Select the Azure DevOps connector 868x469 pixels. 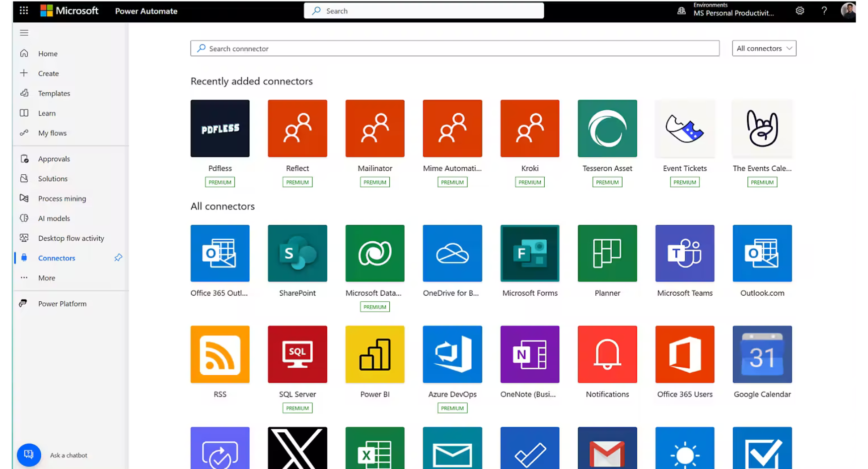point(452,354)
